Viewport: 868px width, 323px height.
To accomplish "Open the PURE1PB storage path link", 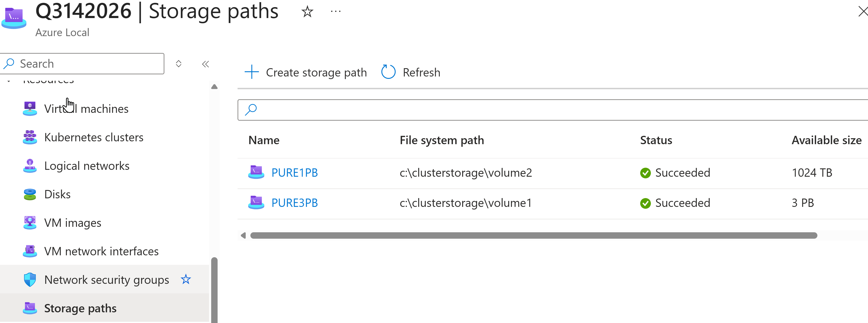I will tap(294, 172).
